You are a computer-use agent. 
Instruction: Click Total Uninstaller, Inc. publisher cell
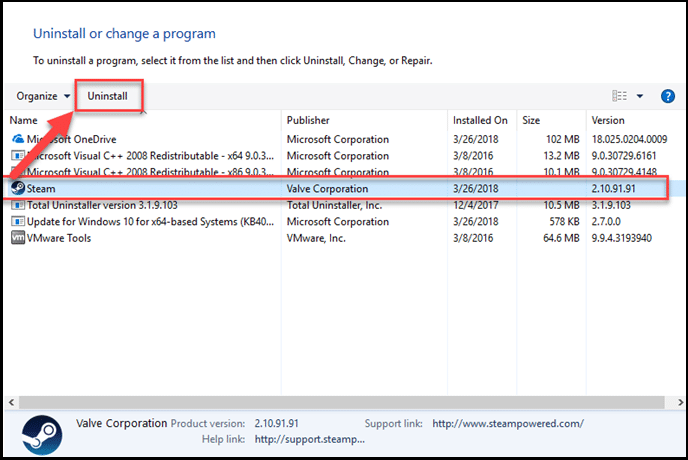pos(334,205)
